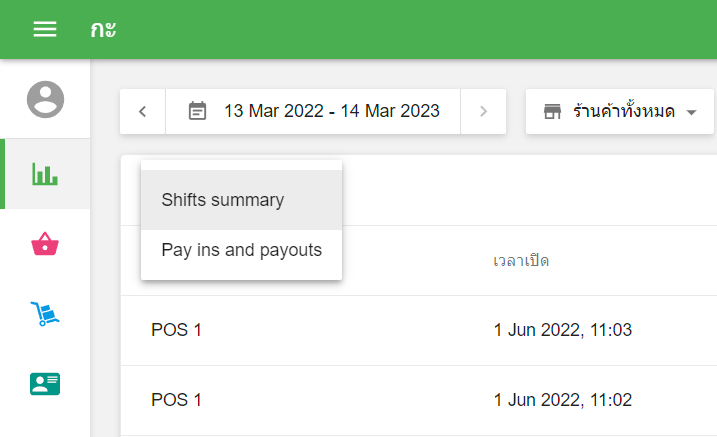The height and width of the screenshot is (437, 717).
Task: Open the Reports bar chart section
Action: pos(45,174)
